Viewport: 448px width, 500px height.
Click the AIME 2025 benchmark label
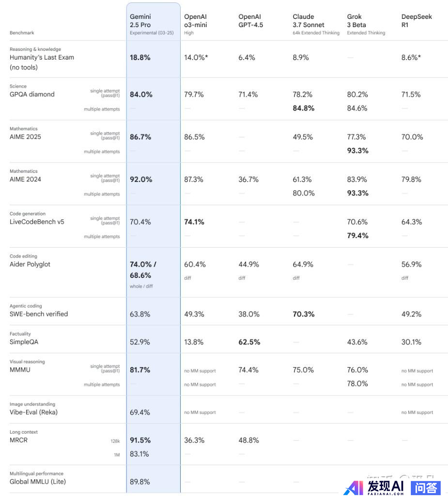point(25,137)
